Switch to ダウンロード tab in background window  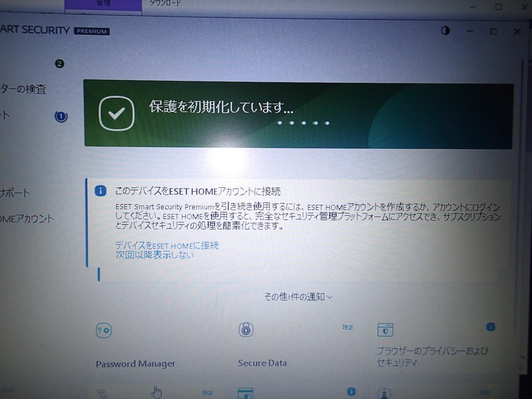click(x=165, y=3)
